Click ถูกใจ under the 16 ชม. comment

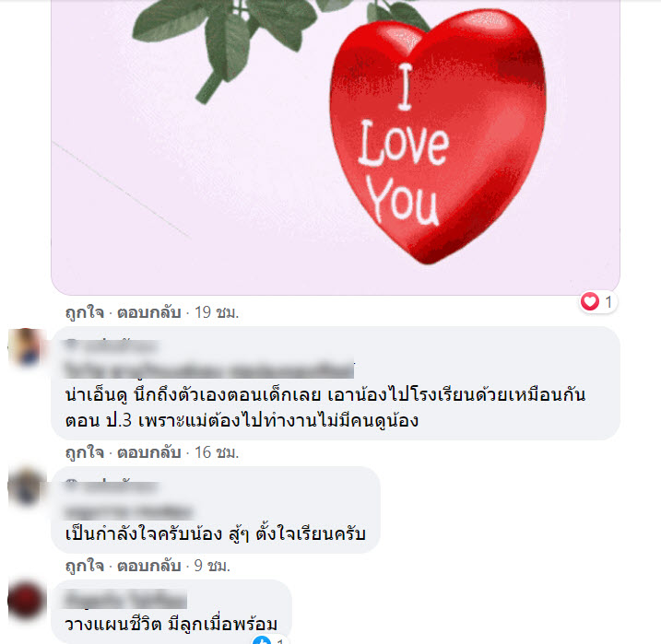click(x=85, y=452)
